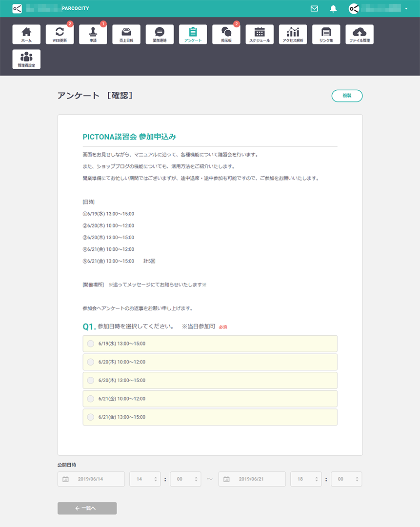420x527 pixels.
Task: Click the 一覧へ back button
Action: (87, 508)
